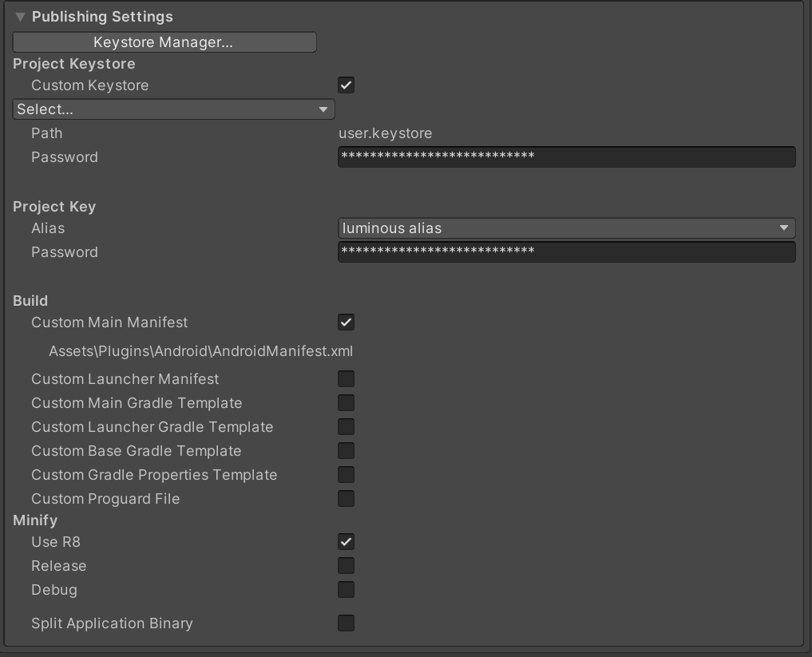Check the Split Application Binary option

point(346,623)
